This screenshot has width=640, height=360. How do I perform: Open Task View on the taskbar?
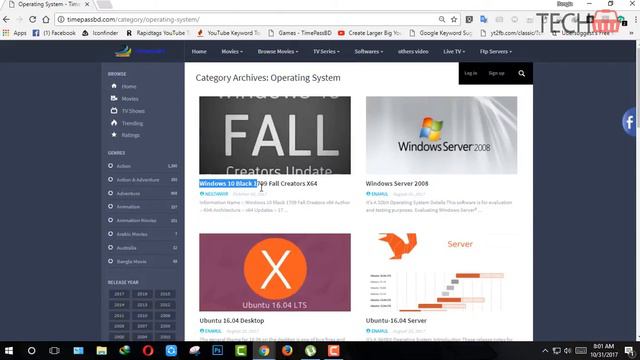tap(54, 351)
